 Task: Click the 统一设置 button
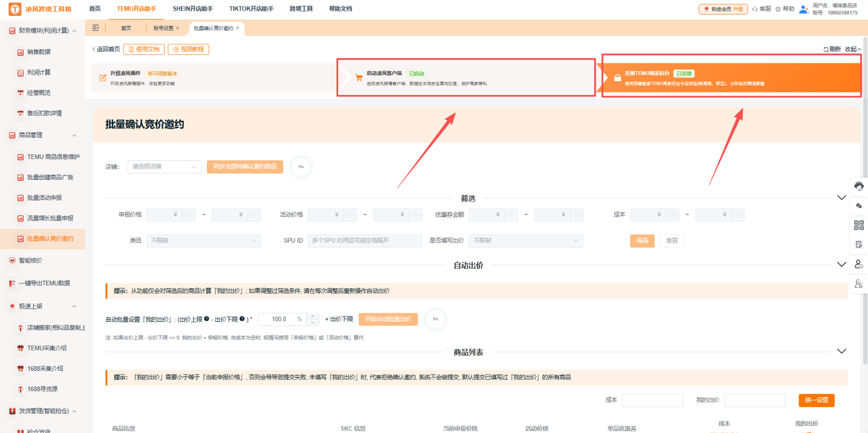pyautogui.click(x=816, y=400)
